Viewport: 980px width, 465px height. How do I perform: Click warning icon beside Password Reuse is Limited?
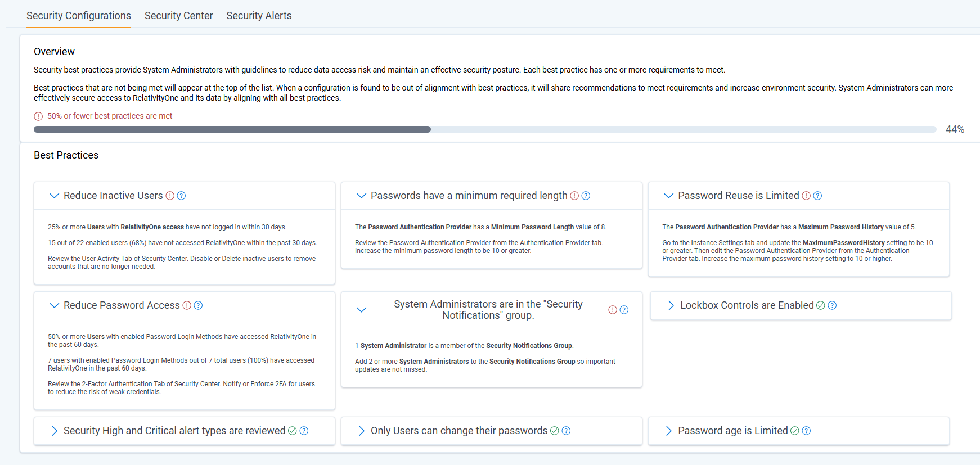(806, 196)
